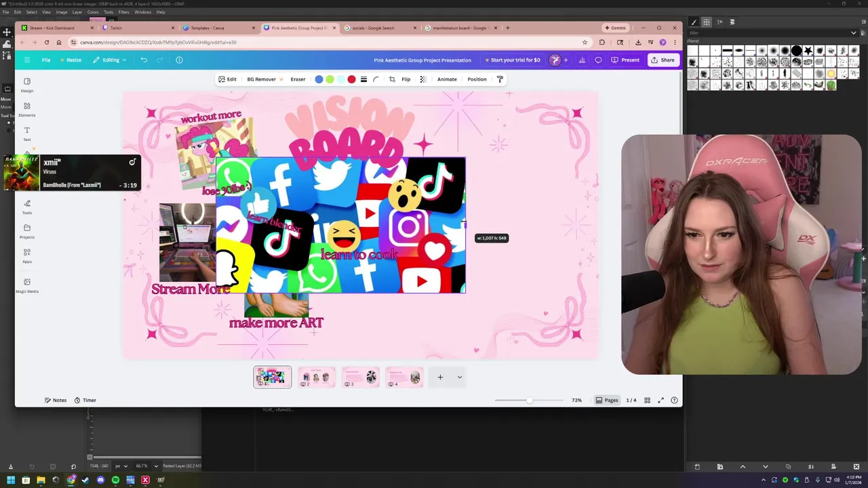Click the copy style paint roller icon
Screen dimensions: 868x488
pyautogui.click(x=500, y=79)
